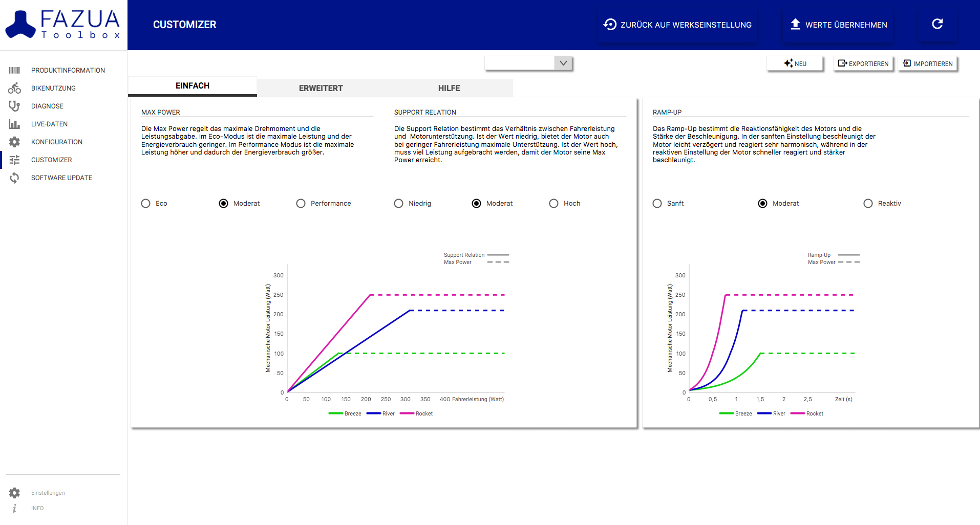Click River legend swatch in left chart

tap(374, 413)
